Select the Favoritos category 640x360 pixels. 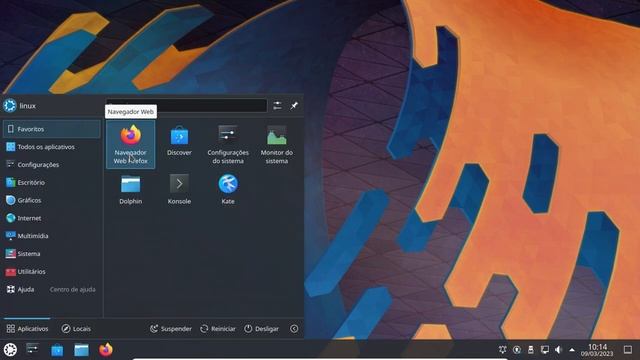51,129
